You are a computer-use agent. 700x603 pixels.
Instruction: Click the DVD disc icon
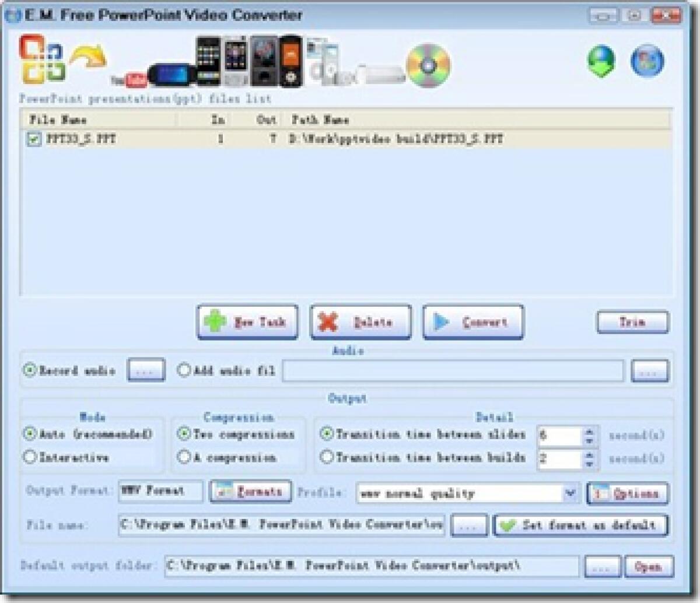(x=429, y=64)
